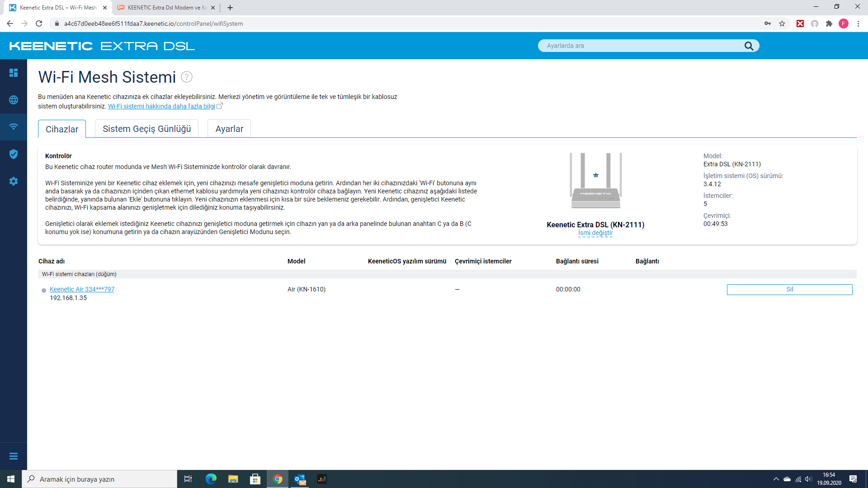Click the 'KeeneticOS yazılım sürümü' column header
The image size is (868, 488).
pyautogui.click(x=407, y=261)
